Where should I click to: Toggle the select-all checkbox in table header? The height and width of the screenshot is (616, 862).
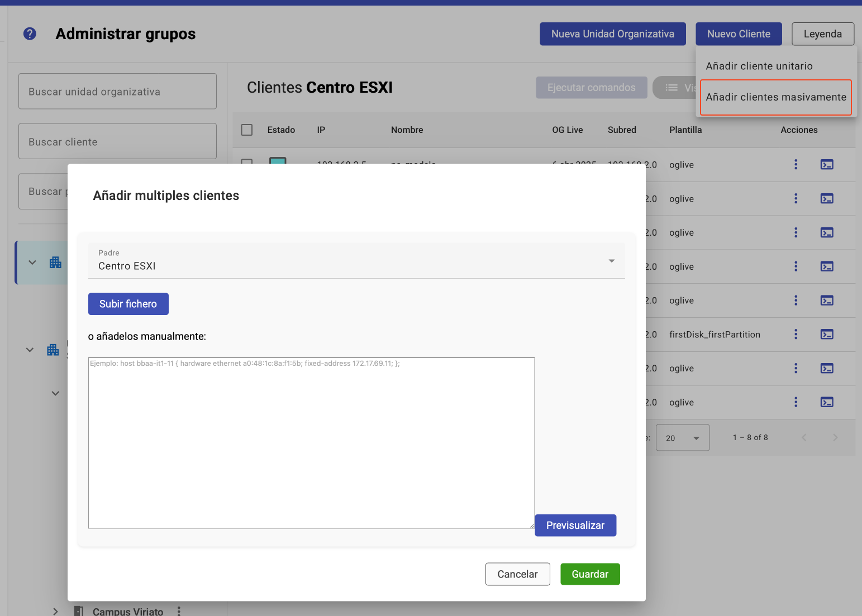pos(247,130)
